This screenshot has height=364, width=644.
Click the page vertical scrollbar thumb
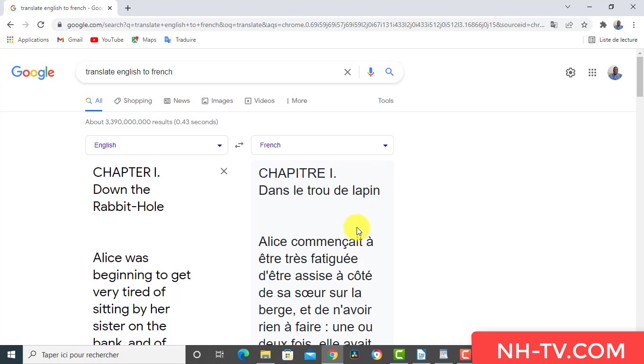pyautogui.click(x=640, y=76)
